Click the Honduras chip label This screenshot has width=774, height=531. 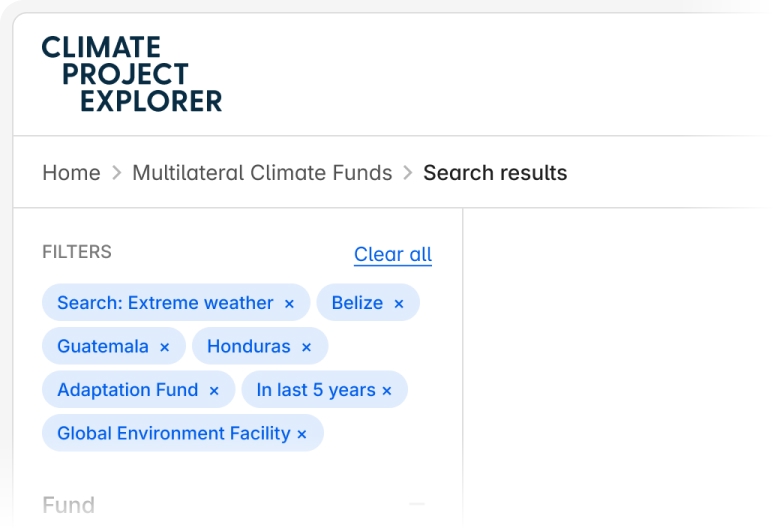[248, 347]
